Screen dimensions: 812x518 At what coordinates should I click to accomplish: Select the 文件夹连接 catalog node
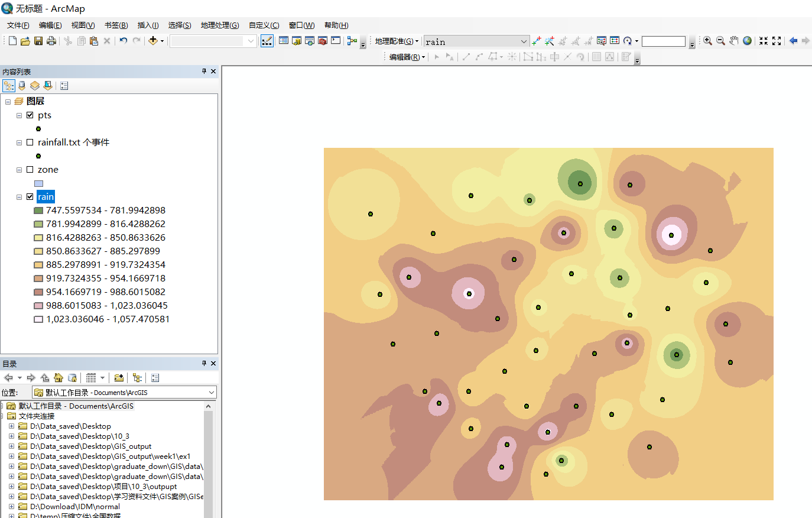[x=37, y=416]
